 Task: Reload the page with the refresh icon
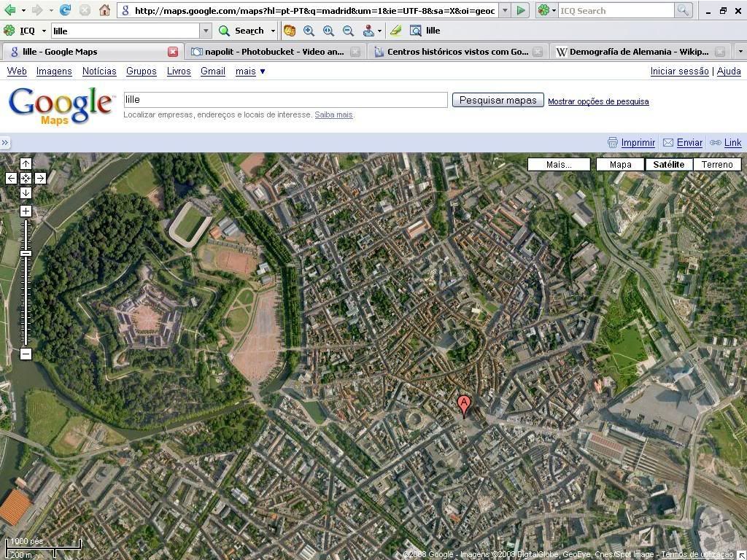click(x=65, y=10)
